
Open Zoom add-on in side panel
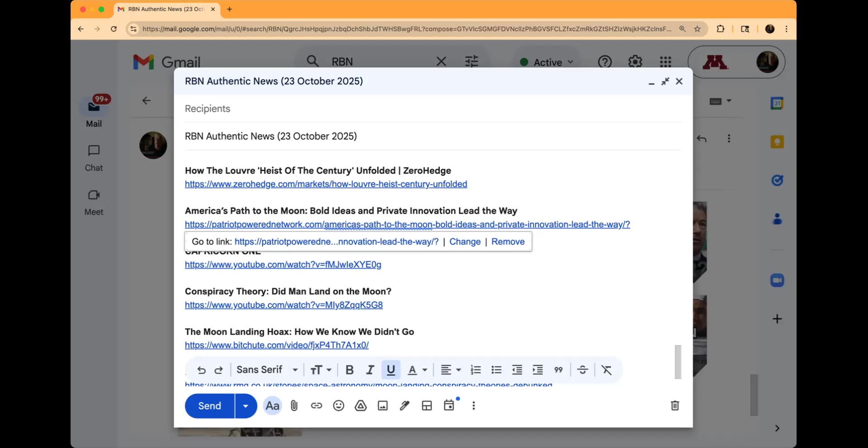point(777,280)
